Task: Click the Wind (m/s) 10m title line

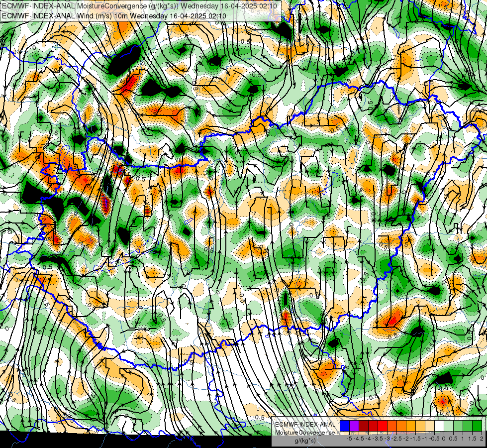Action: [114, 16]
